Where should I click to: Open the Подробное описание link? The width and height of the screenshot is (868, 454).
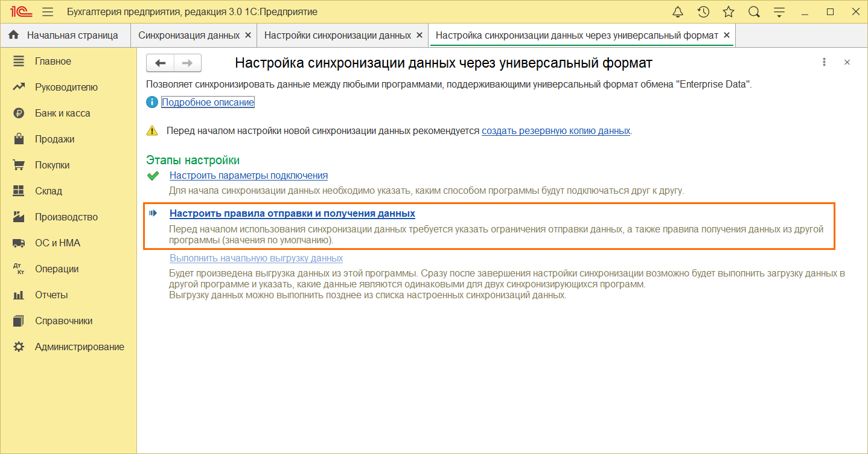pyautogui.click(x=207, y=102)
